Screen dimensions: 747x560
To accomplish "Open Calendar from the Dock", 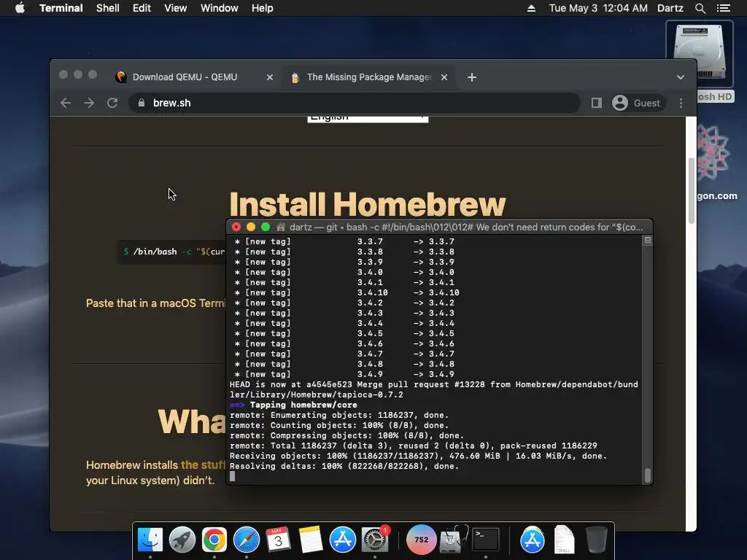I will [278, 540].
